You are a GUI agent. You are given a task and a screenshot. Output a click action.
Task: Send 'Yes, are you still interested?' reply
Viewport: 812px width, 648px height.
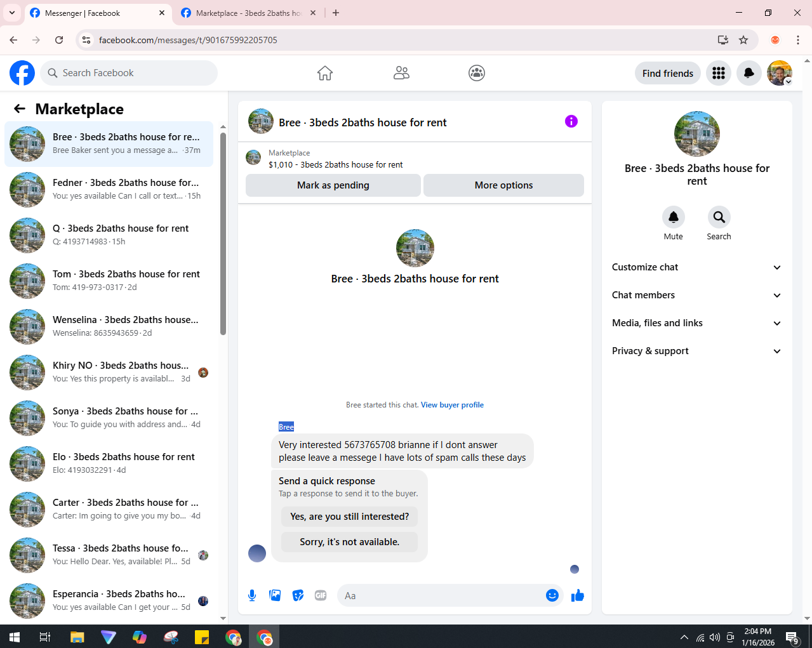click(350, 517)
